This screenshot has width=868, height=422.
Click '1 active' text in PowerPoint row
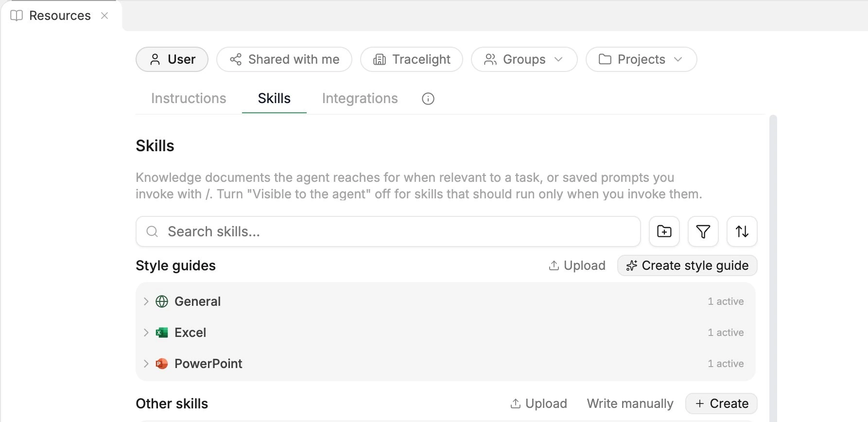726,364
